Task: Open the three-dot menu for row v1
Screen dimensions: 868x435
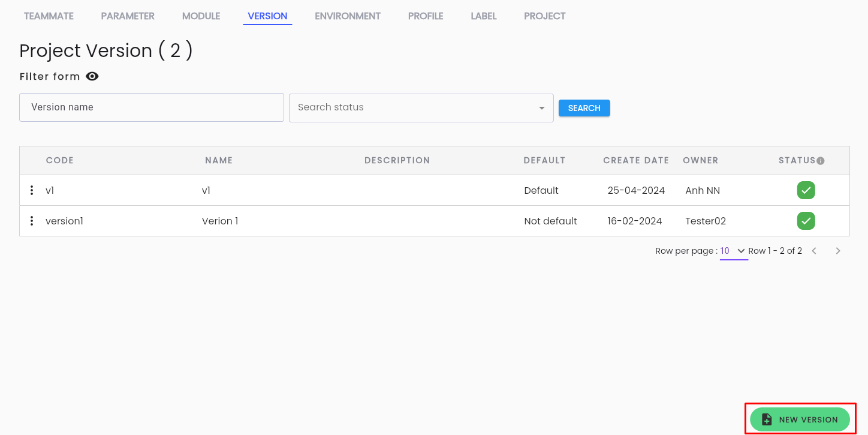Action: pos(32,190)
